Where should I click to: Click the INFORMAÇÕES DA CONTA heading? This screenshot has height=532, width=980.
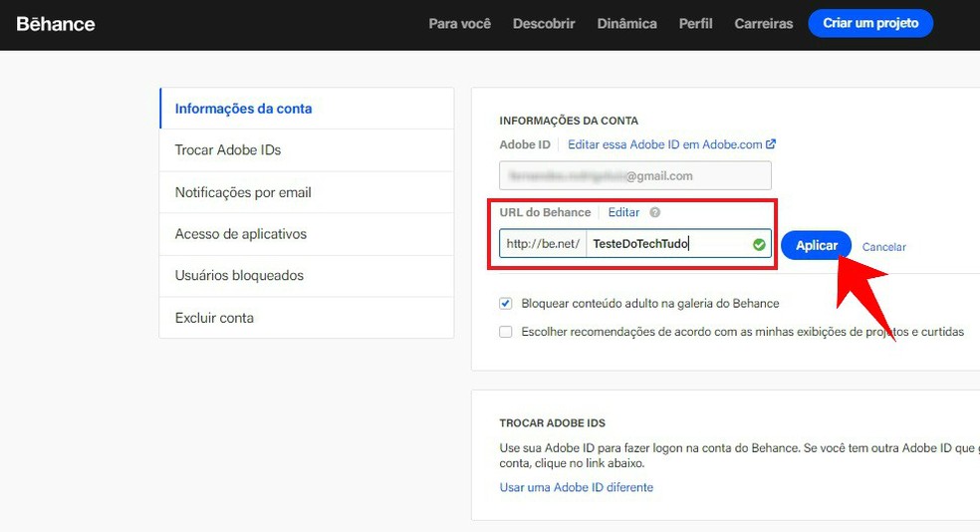(x=568, y=121)
